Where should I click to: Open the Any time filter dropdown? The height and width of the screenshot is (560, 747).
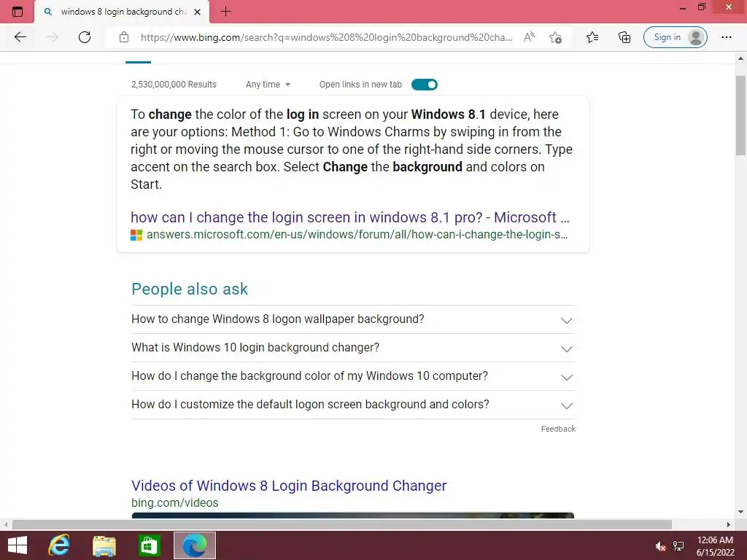tap(268, 85)
